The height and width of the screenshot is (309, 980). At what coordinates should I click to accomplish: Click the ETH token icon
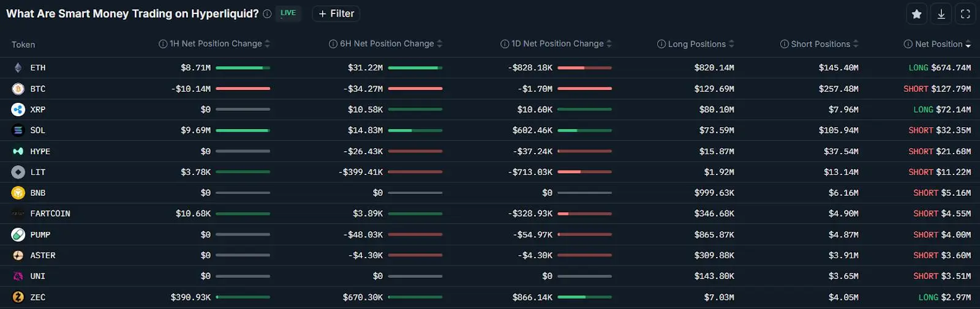point(18,68)
